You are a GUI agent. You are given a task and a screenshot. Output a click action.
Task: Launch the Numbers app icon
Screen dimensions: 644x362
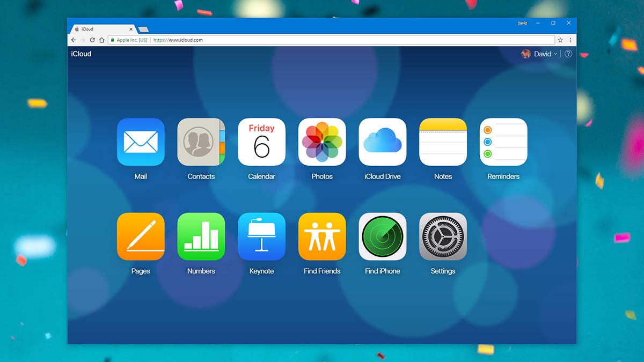coord(201,237)
